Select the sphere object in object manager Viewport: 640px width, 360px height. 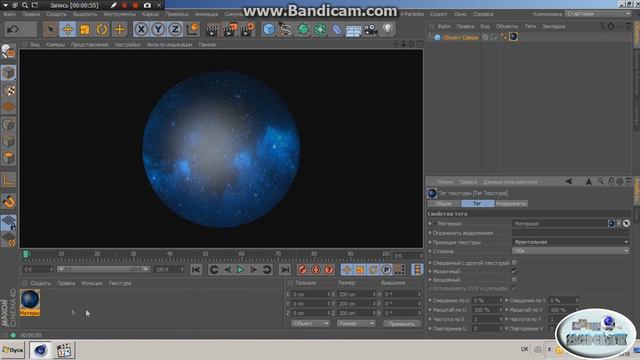(460, 38)
